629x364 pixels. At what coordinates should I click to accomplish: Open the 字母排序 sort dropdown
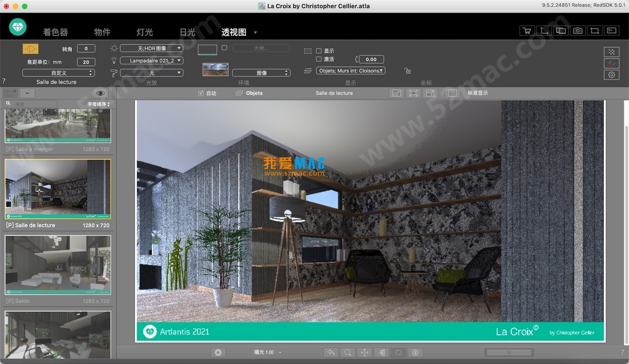click(x=99, y=104)
